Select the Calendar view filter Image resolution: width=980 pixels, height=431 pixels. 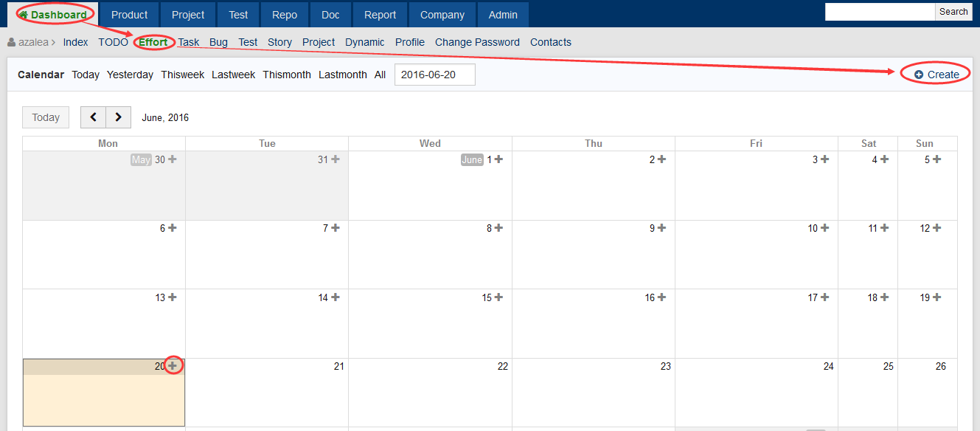point(41,75)
